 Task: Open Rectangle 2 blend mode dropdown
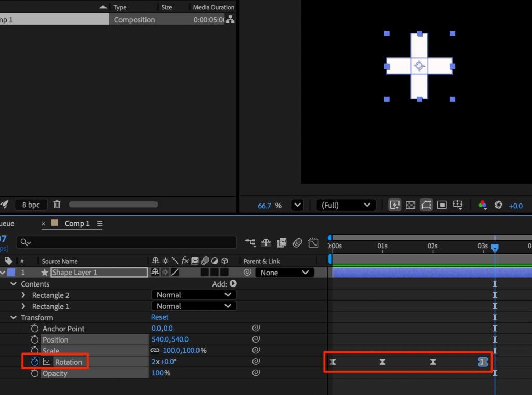pyautogui.click(x=194, y=295)
